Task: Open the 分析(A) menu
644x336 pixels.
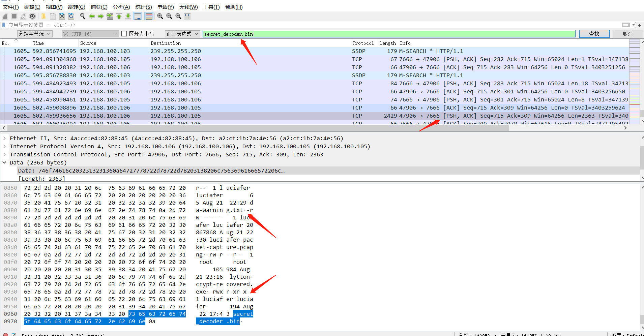Action: pos(121,7)
